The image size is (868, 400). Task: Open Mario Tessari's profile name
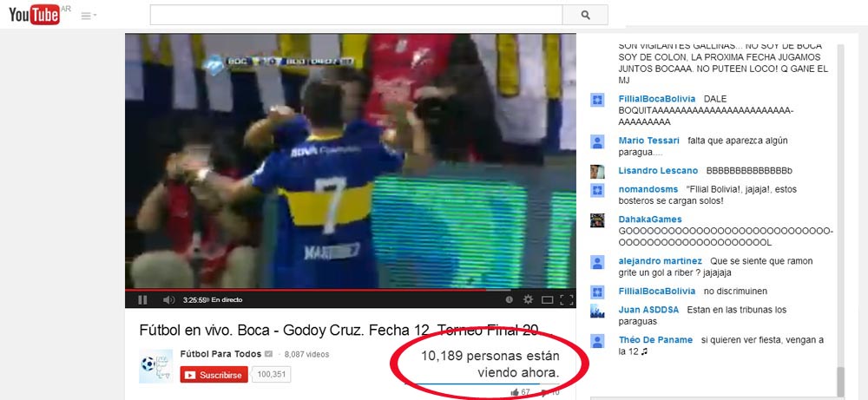point(648,141)
